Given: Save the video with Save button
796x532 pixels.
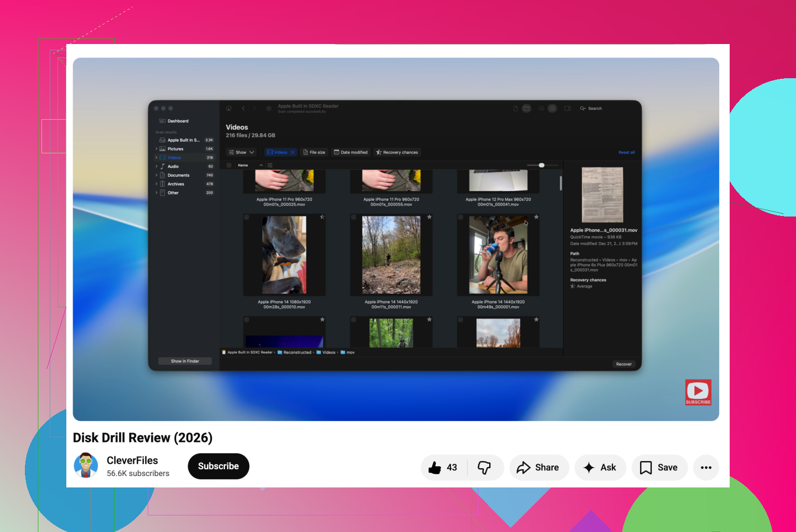Looking at the screenshot, I should (x=659, y=468).
